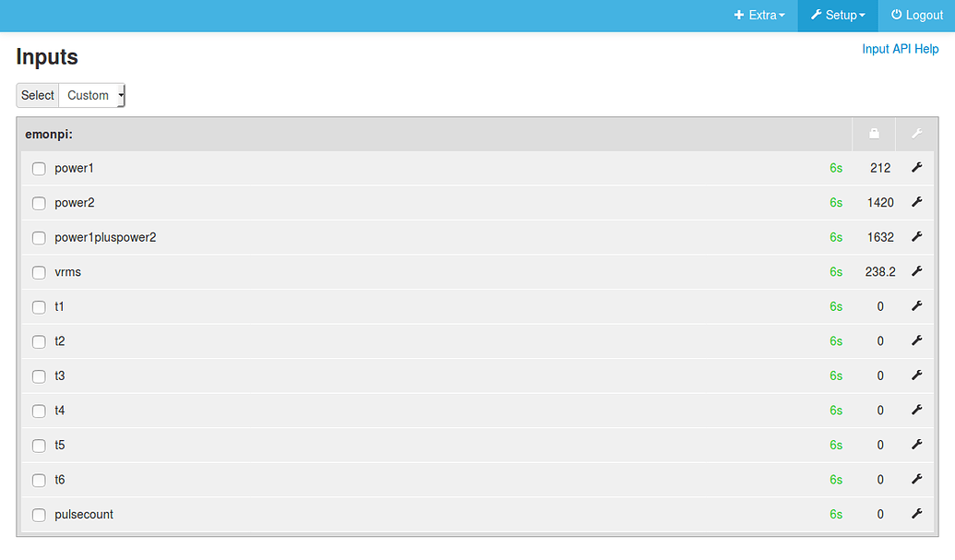Open wrench config for t3 input

click(916, 375)
